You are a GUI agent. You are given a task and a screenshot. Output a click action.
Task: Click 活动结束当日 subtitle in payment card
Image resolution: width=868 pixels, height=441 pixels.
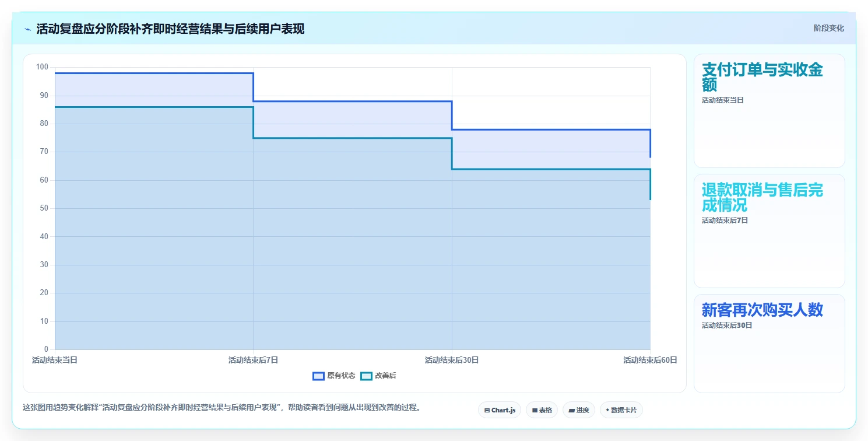click(723, 100)
